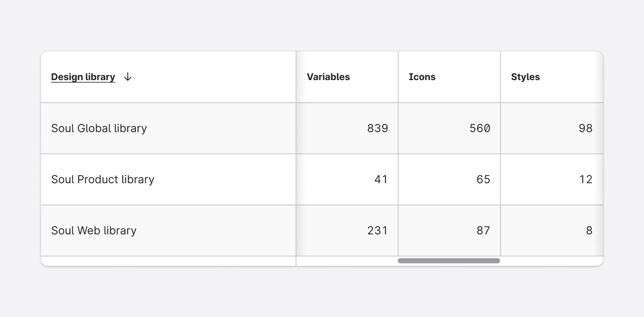The image size is (644, 317).
Task: Click the 231 Variables cell for Soul Web library
Action: 377,231
